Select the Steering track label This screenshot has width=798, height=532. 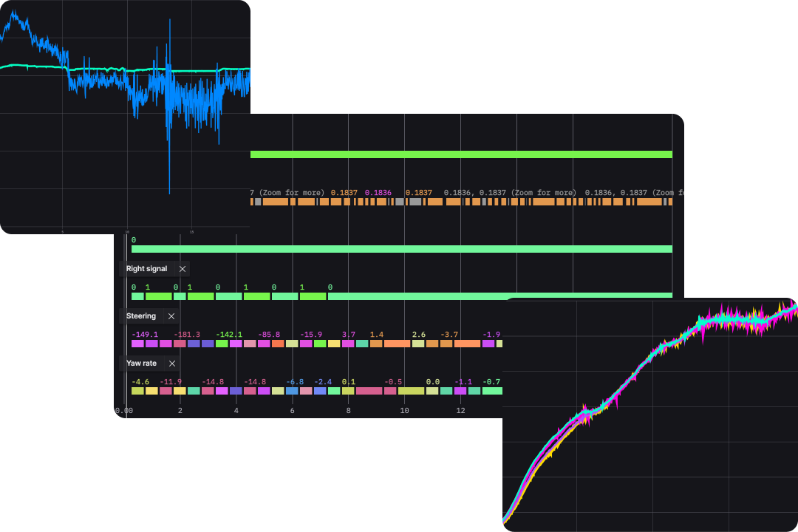143,316
